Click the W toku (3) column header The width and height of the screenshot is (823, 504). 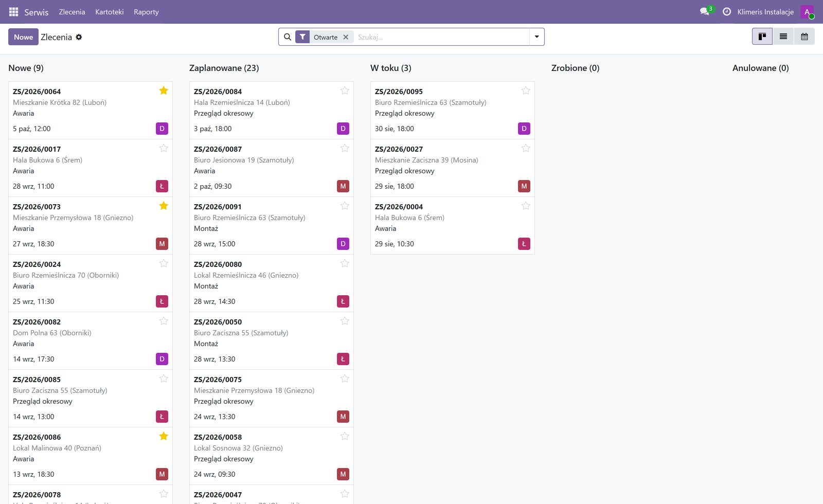point(391,68)
